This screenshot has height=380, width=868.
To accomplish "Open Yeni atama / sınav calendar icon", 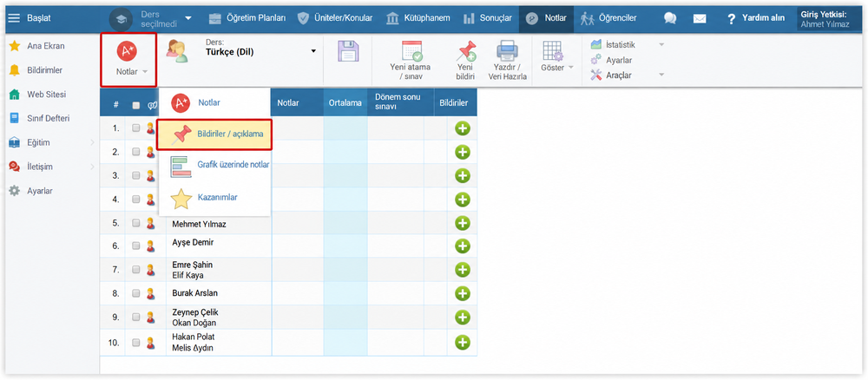I will pos(411,51).
